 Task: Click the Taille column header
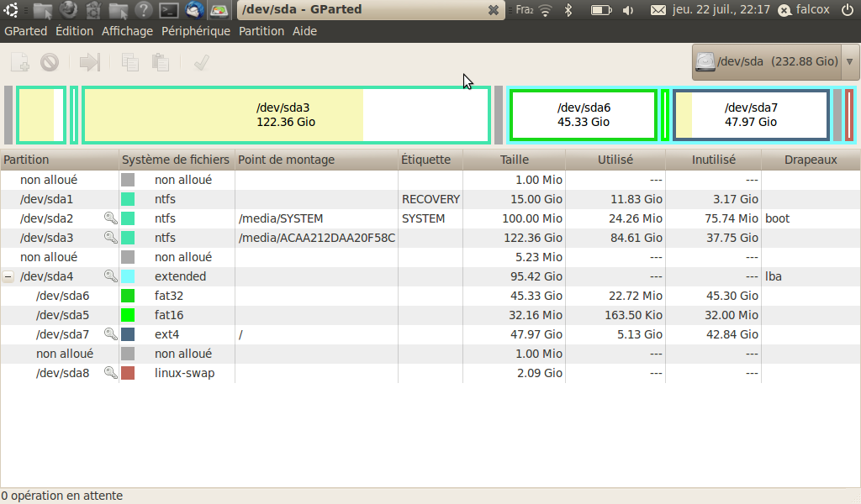514,160
